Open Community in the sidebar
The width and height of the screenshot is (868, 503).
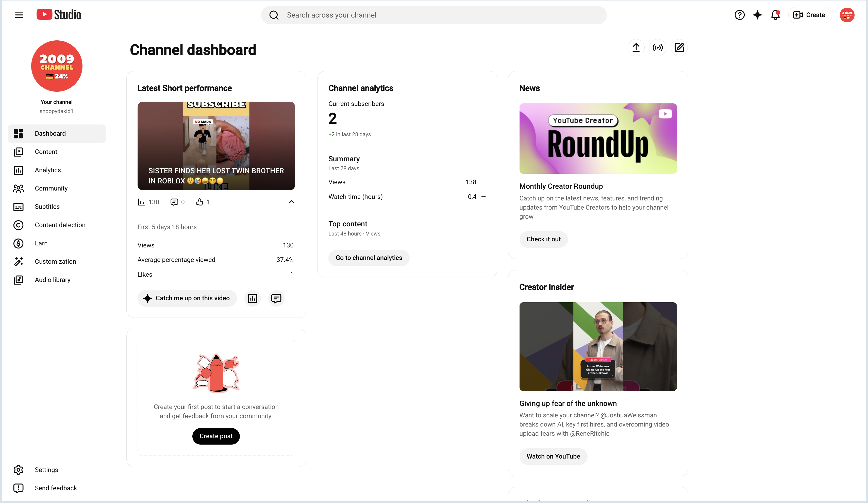click(x=57, y=188)
